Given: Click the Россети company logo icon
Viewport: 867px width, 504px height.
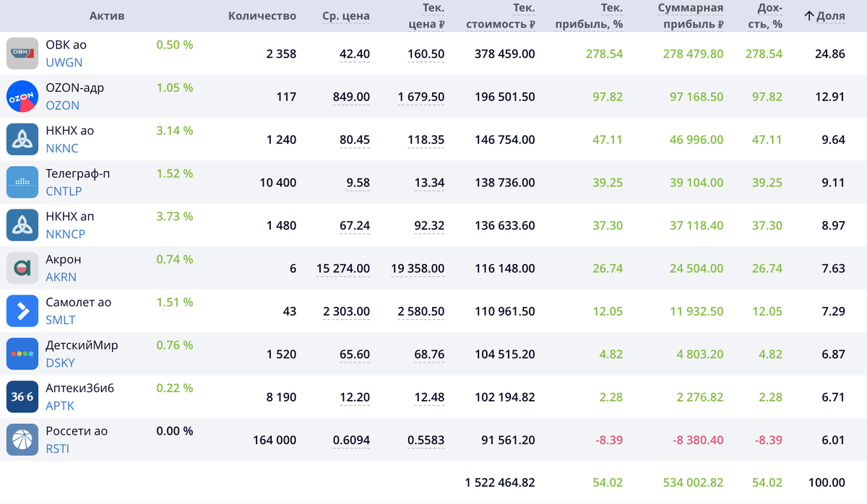Looking at the screenshot, I should tap(22, 440).
